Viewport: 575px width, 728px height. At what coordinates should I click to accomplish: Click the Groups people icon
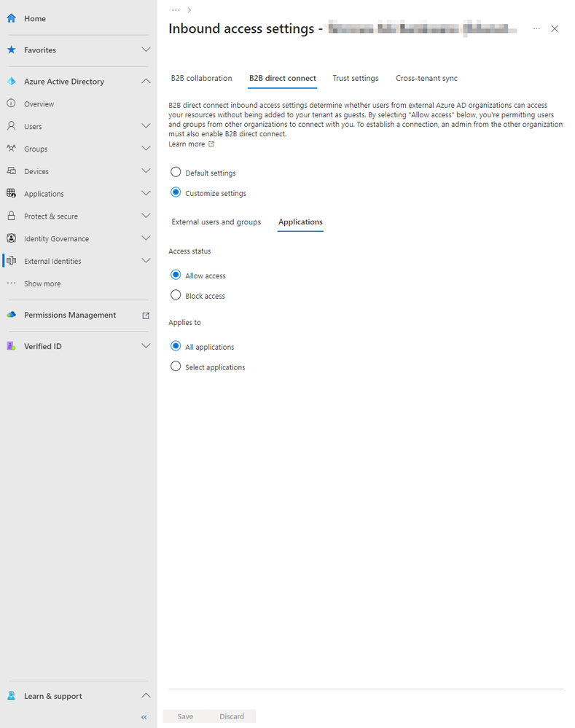point(12,148)
